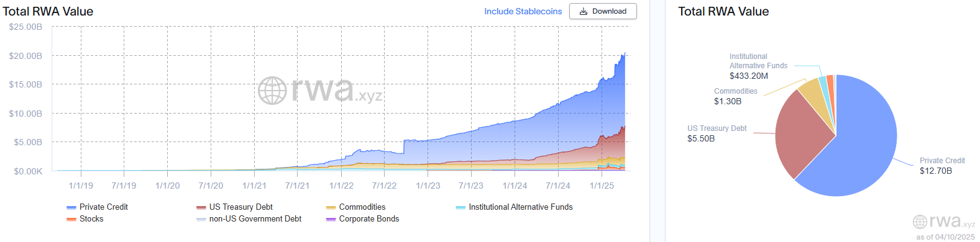
Task: Click the Institutional Alternative Funds $433.20M label
Action: point(758,66)
